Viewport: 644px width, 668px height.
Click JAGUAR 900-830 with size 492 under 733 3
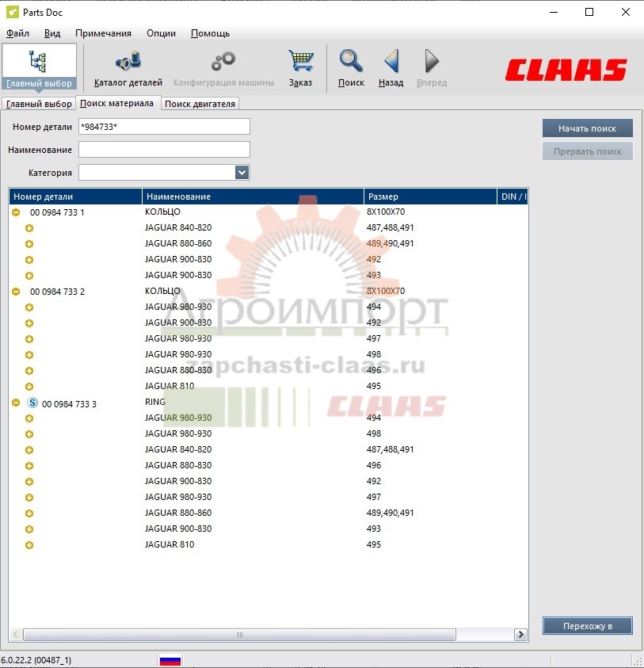click(x=178, y=481)
